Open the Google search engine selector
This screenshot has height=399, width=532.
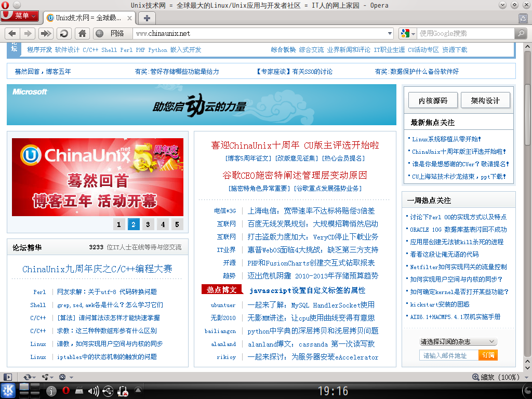click(x=407, y=33)
